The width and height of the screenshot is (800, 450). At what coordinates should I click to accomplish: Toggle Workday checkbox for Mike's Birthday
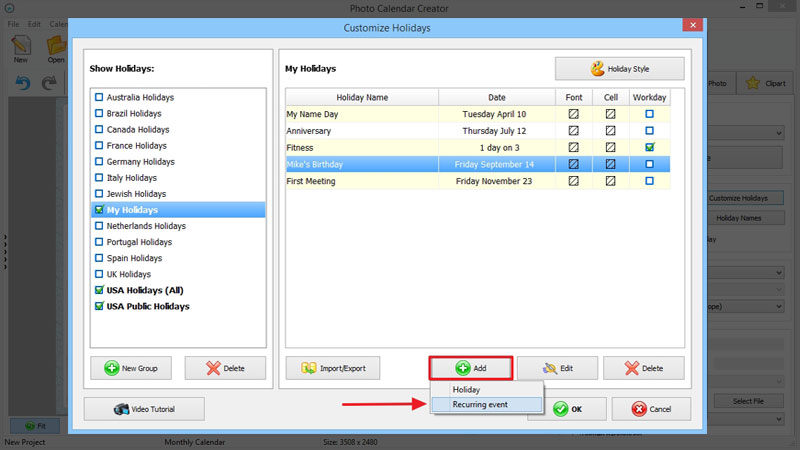(x=649, y=164)
